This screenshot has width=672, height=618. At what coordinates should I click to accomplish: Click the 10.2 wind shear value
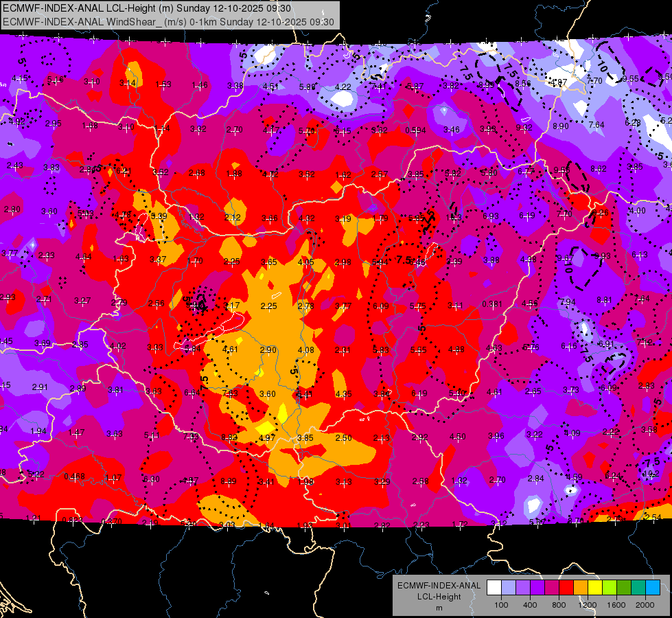pyautogui.click(x=651, y=474)
